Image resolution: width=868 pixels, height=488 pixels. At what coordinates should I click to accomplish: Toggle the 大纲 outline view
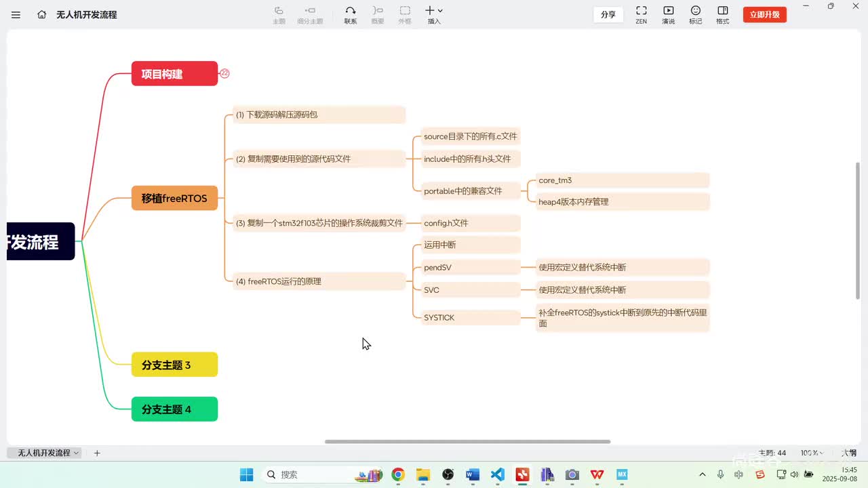click(x=848, y=453)
